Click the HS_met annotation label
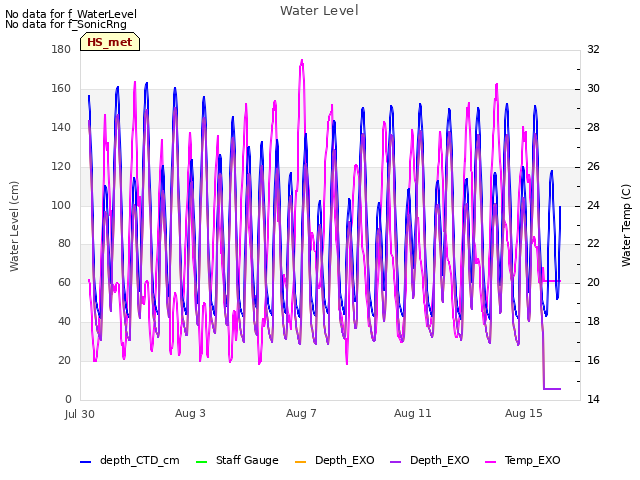 (110, 42)
